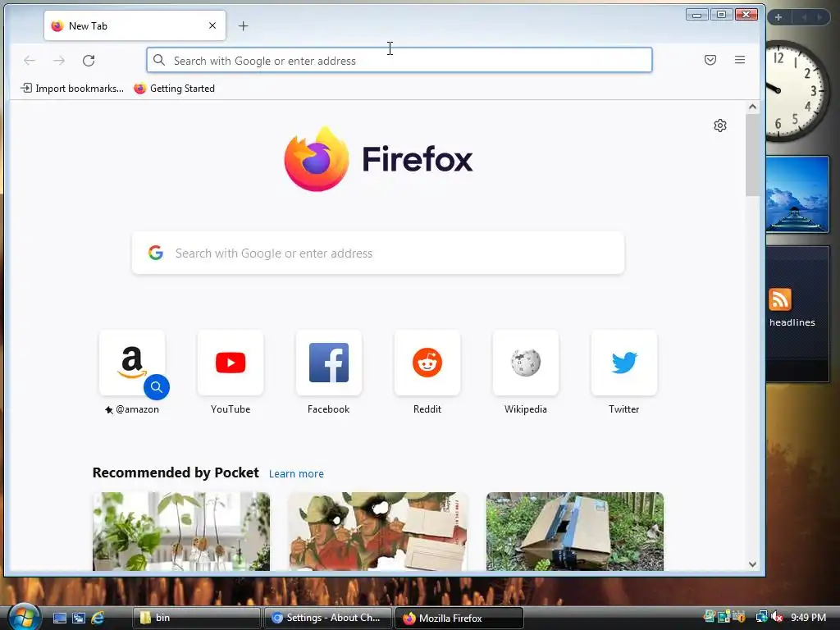Open the Reddit shortcut tile

427,363
